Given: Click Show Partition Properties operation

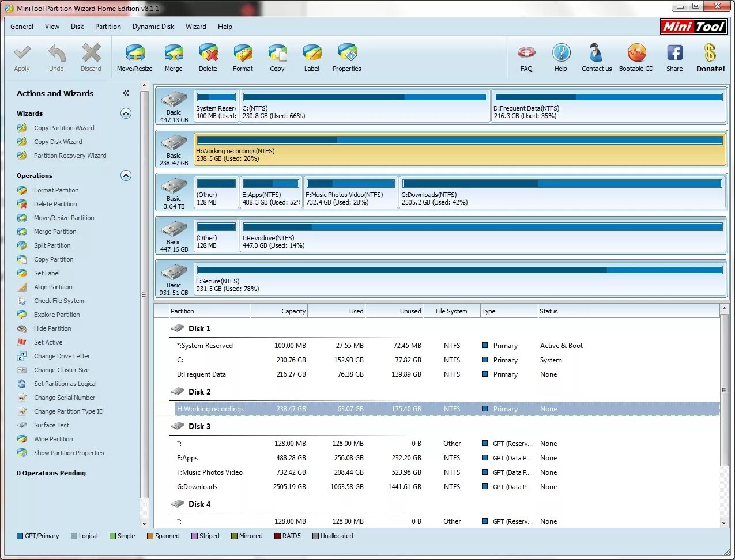Looking at the screenshot, I should point(69,453).
